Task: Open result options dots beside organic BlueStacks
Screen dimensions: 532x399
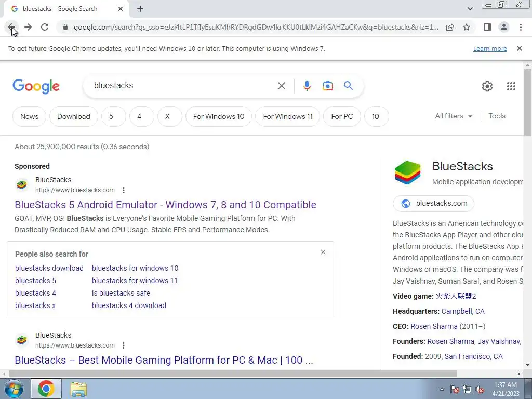Action: tap(124, 345)
